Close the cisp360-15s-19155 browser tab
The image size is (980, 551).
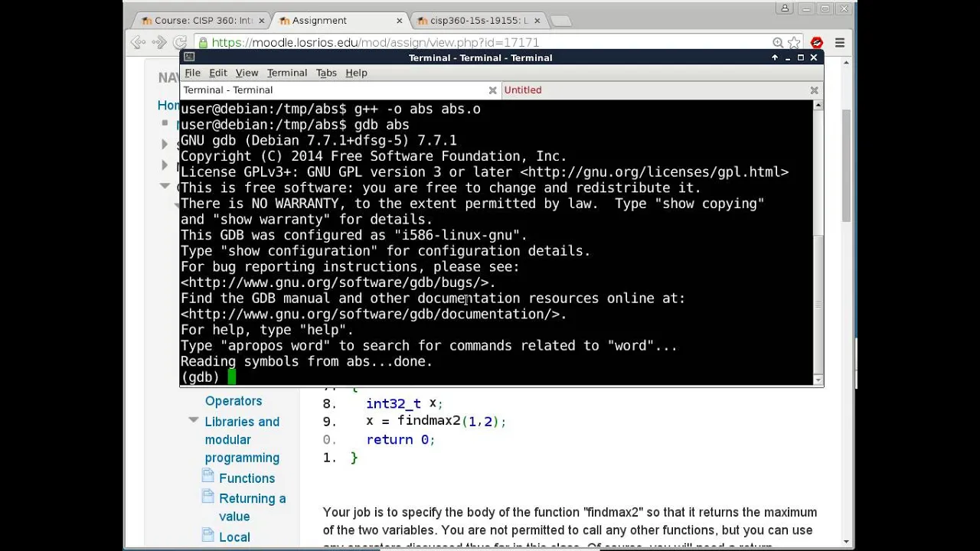click(536, 21)
